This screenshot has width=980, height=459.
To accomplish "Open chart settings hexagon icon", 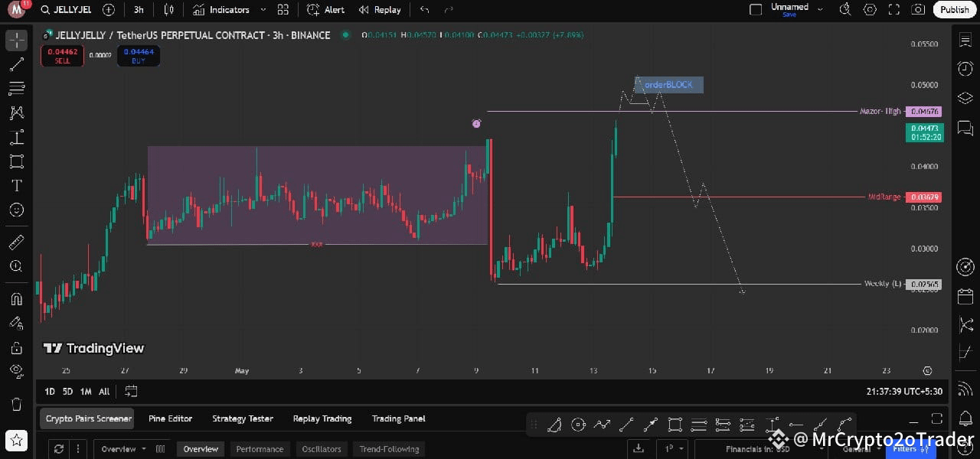I will click(870, 10).
